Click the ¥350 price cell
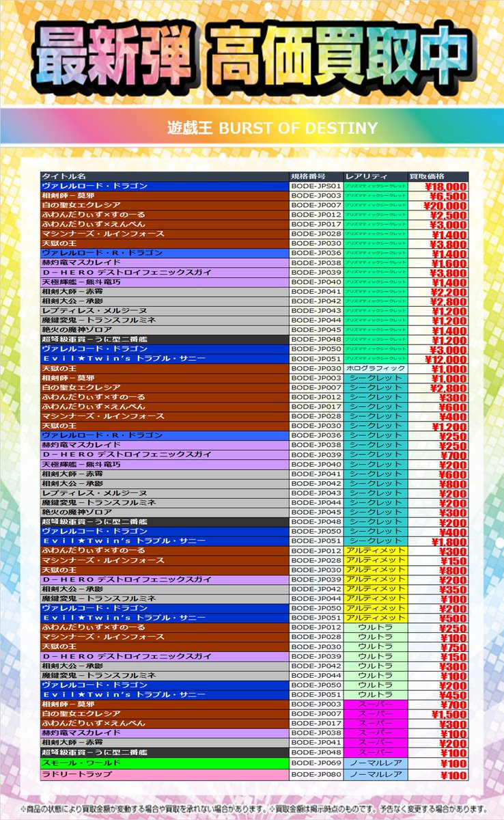The image size is (504, 820). (438, 589)
